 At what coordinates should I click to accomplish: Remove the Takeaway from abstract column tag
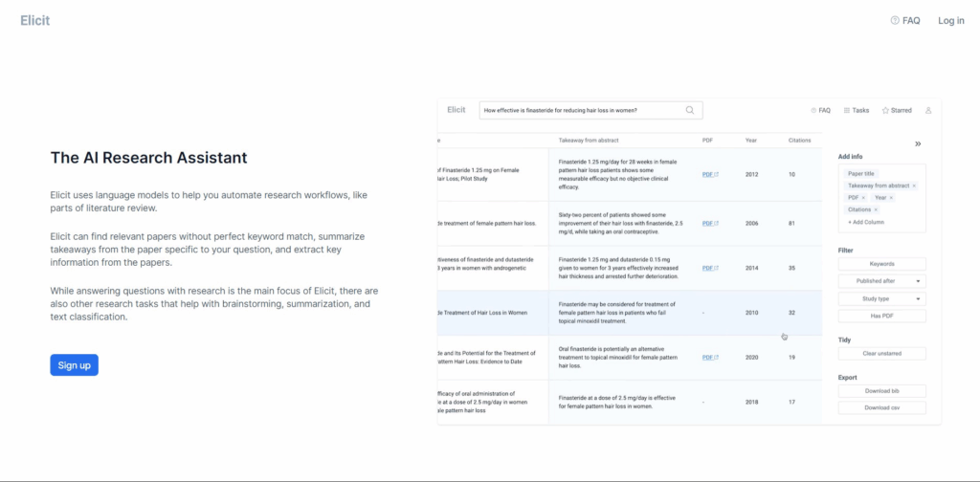(914, 186)
